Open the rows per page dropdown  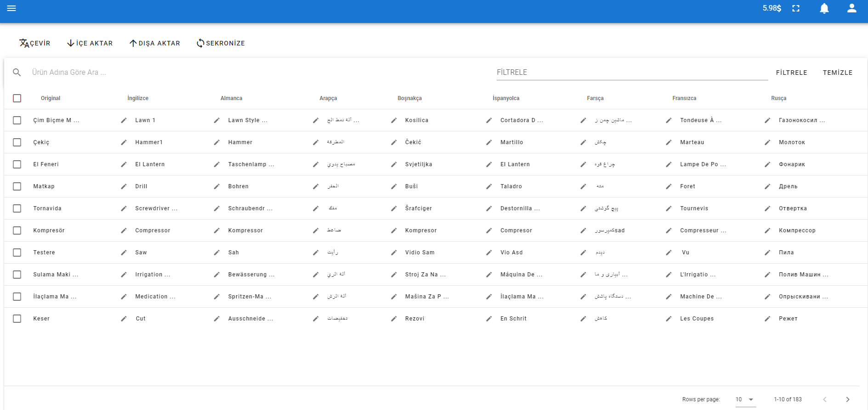pyautogui.click(x=745, y=399)
